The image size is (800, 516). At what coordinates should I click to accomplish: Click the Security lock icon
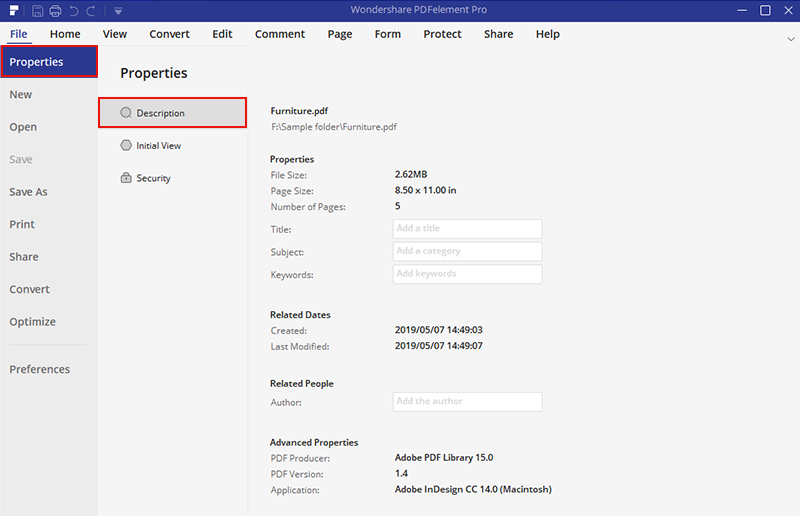[126, 178]
